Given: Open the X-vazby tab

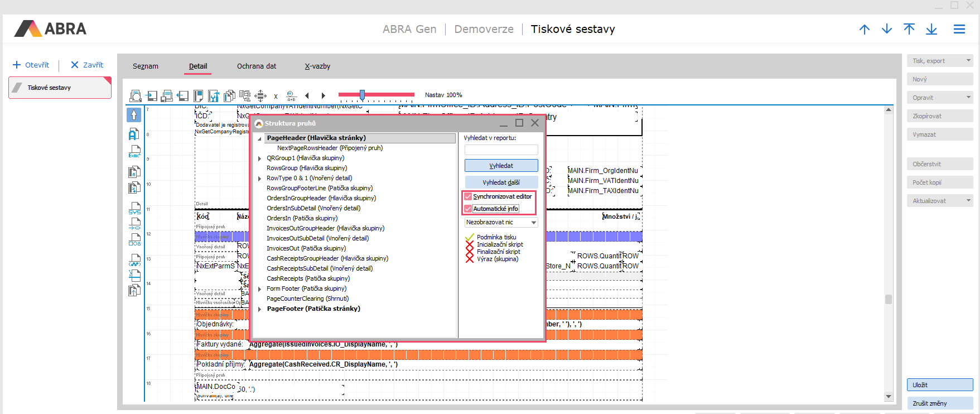Looking at the screenshot, I should point(317,66).
